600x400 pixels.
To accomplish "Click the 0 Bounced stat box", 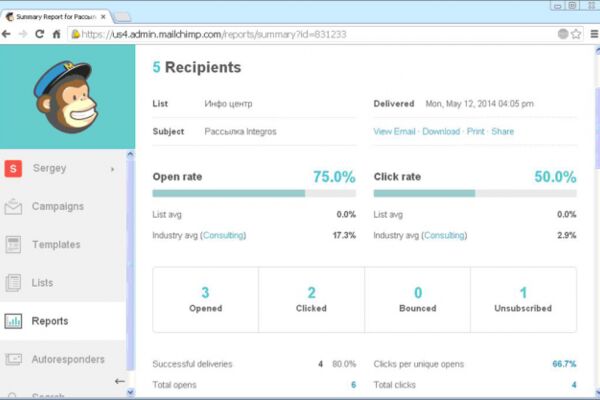I will coord(417,300).
